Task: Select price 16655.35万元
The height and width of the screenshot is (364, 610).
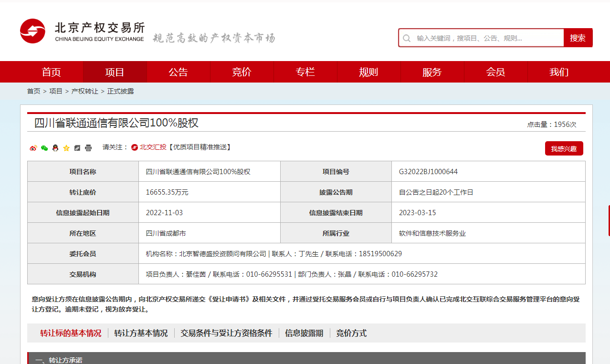Action: click(167, 192)
